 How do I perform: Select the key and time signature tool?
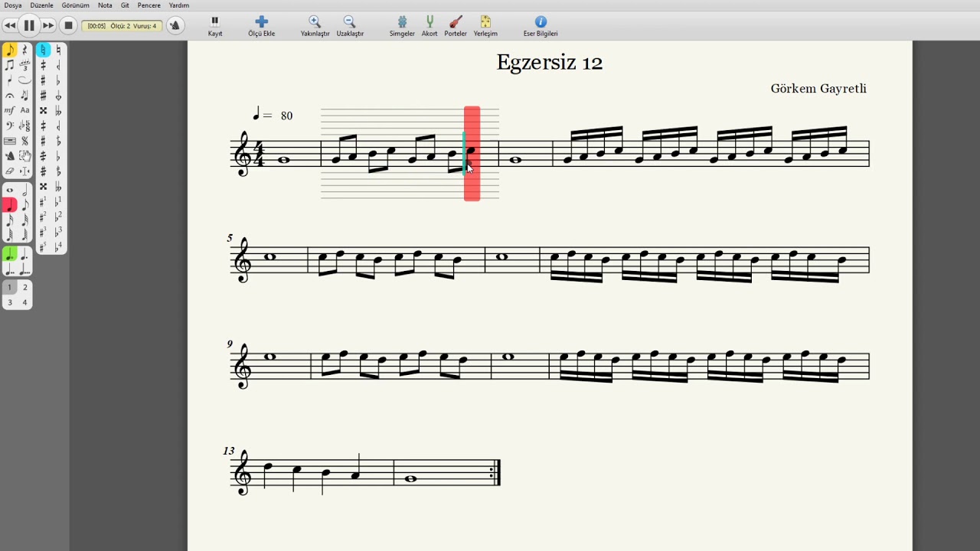pos(24,126)
